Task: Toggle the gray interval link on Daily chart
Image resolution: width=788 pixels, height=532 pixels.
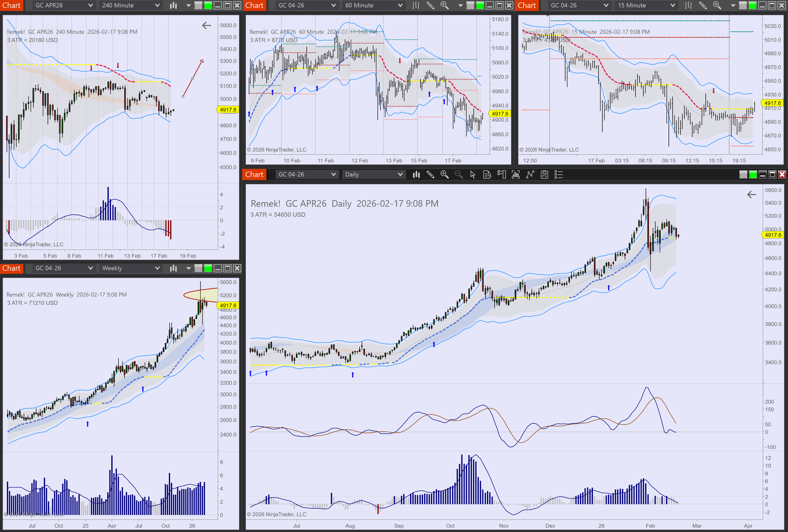Action: point(743,175)
